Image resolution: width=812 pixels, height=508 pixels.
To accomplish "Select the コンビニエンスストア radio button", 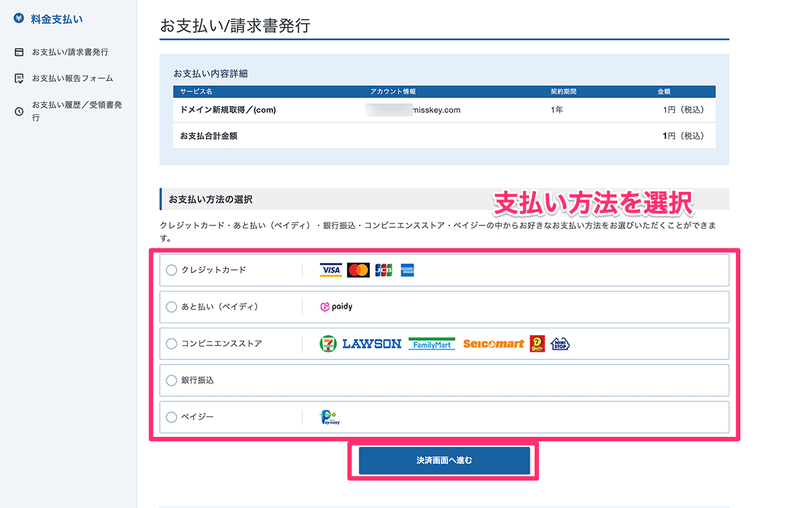I will click(x=171, y=344).
